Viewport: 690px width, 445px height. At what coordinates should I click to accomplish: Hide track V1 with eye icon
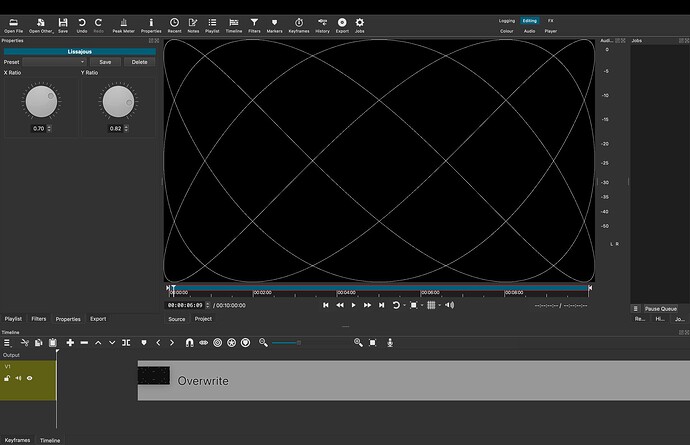(x=29, y=378)
